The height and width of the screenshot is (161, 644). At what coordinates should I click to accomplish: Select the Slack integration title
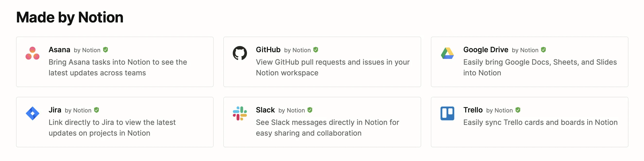pos(265,110)
